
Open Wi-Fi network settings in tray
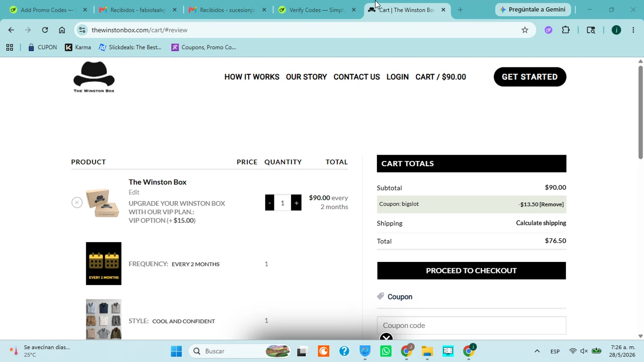[x=573, y=351]
